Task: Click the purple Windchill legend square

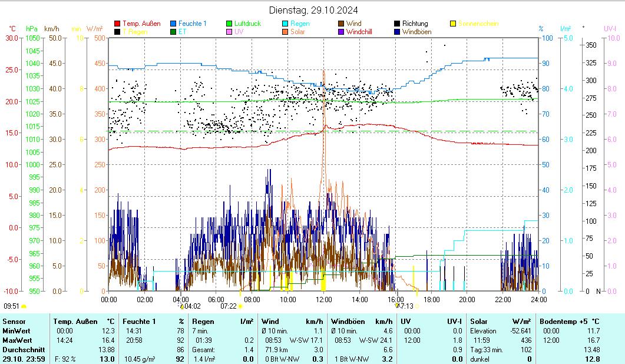Action: click(342, 32)
